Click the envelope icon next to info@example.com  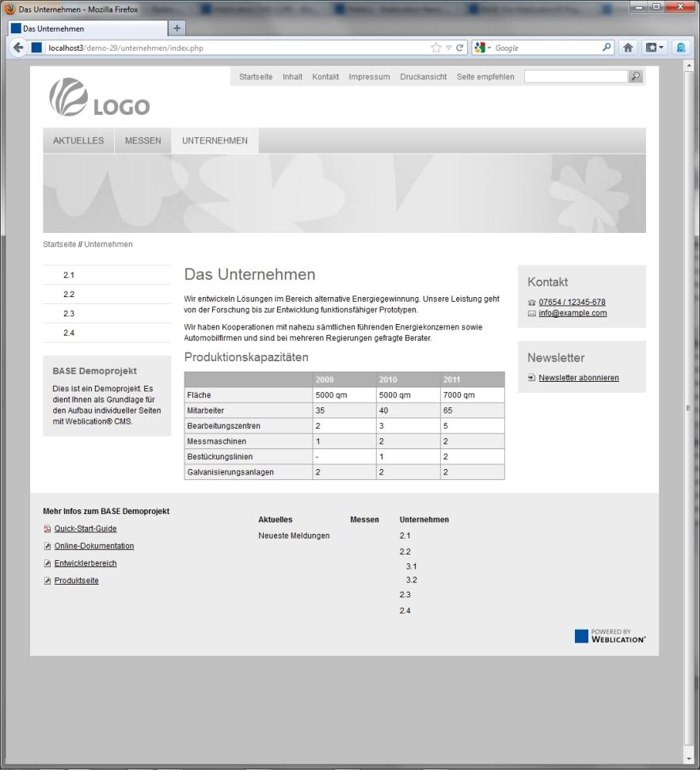[x=531, y=313]
